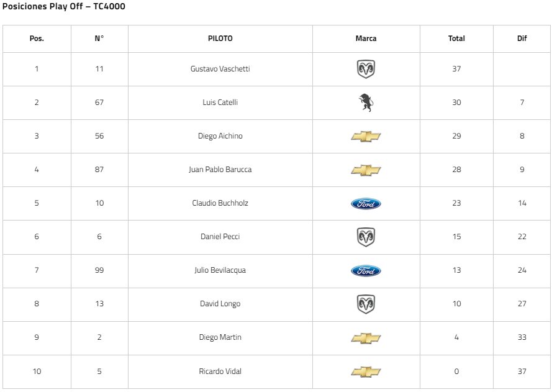The image size is (552, 392).
Task: Select the Marca column header
Action: pyautogui.click(x=366, y=39)
